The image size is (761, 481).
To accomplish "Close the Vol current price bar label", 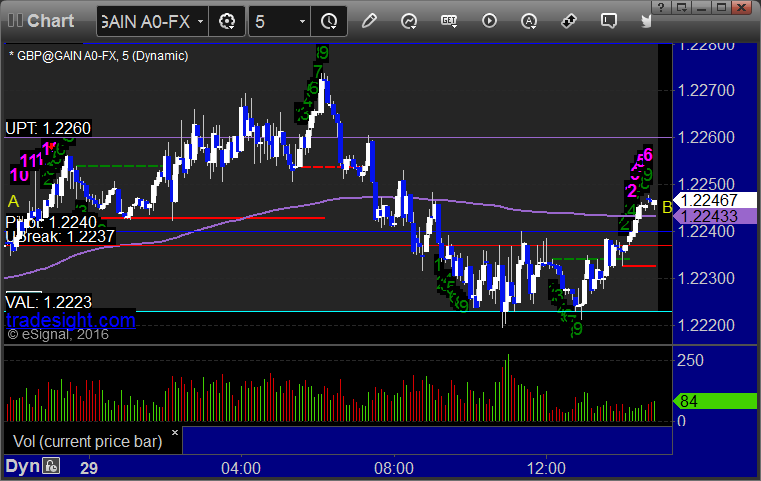I will [x=175, y=432].
